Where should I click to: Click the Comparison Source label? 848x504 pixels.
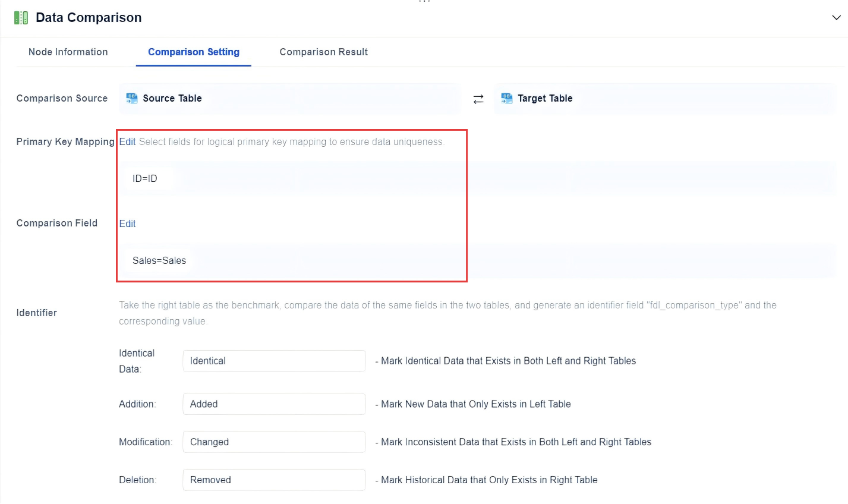tap(62, 99)
